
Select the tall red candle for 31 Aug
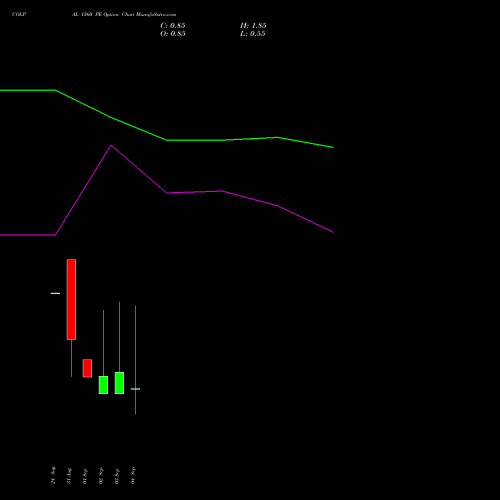71,299
